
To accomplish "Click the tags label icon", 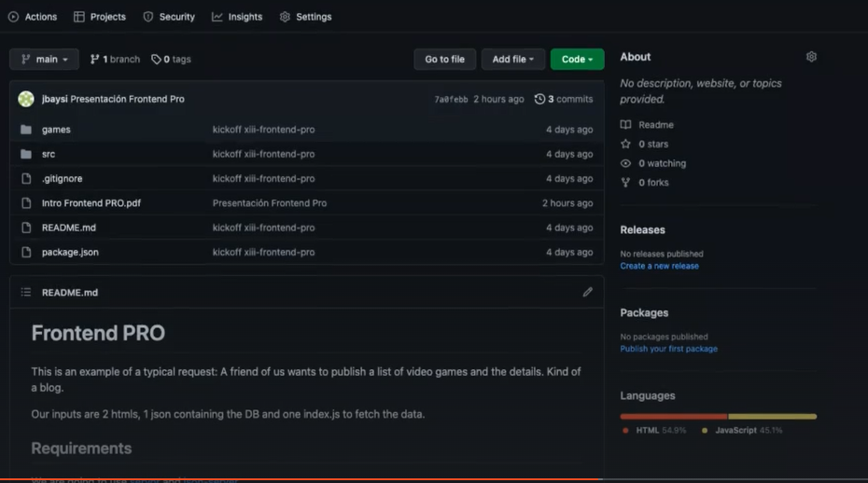I will [156, 59].
